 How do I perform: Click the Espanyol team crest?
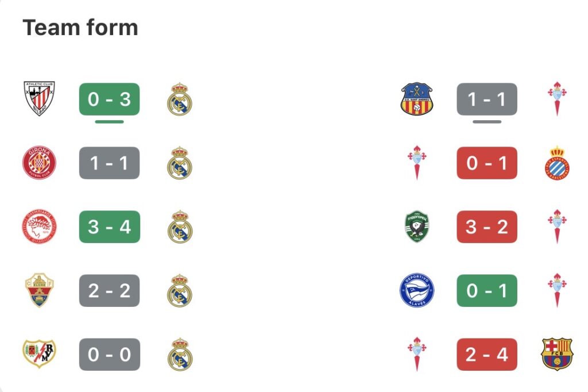point(556,163)
